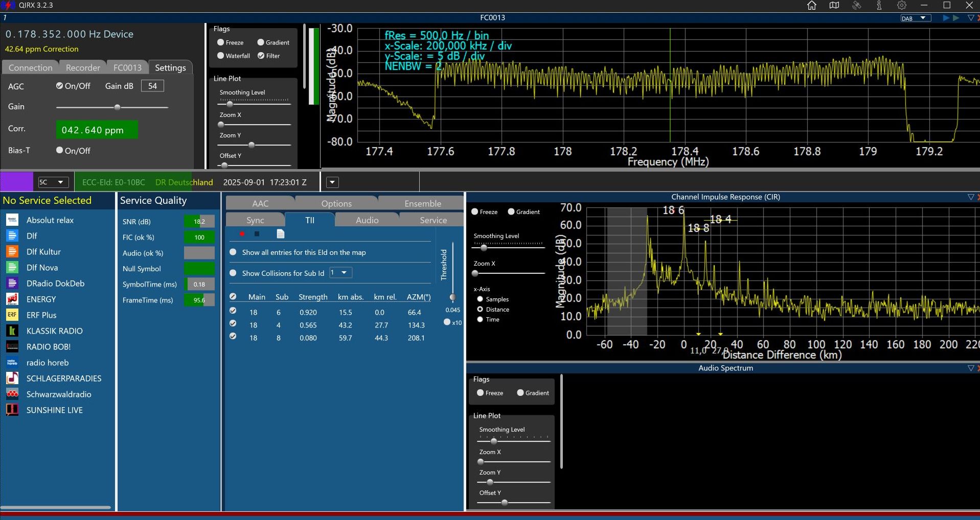Open the map view icon
The image size is (980, 520).
pos(834,5)
